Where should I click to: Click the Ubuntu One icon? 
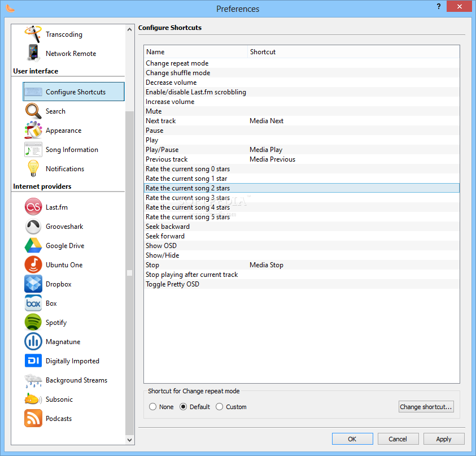[x=33, y=264]
